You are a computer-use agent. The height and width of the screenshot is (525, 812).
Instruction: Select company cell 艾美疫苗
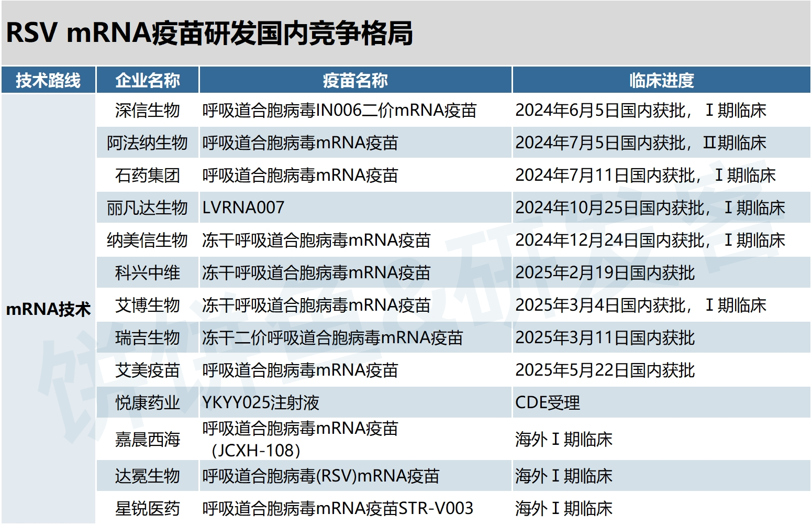coord(147,370)
